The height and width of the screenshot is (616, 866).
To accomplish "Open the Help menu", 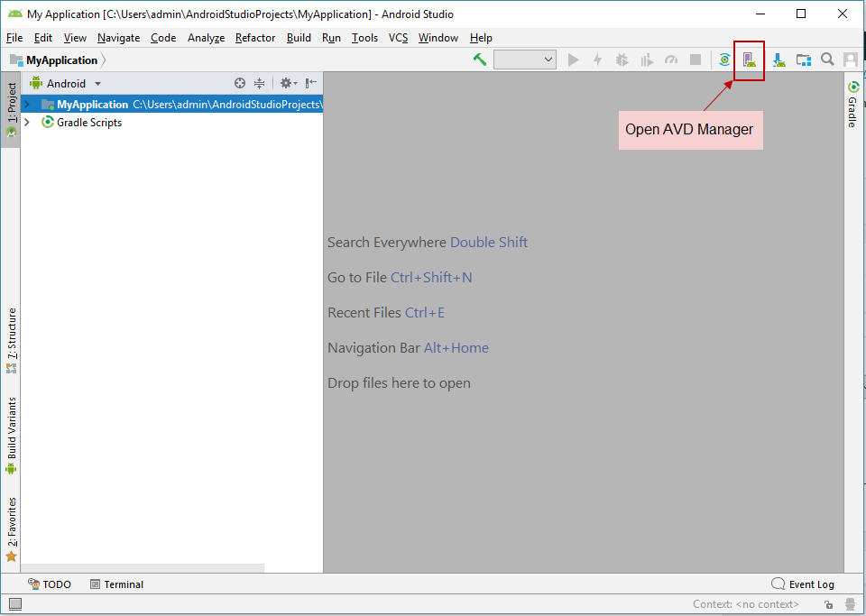I will click(x=481, y=38).
